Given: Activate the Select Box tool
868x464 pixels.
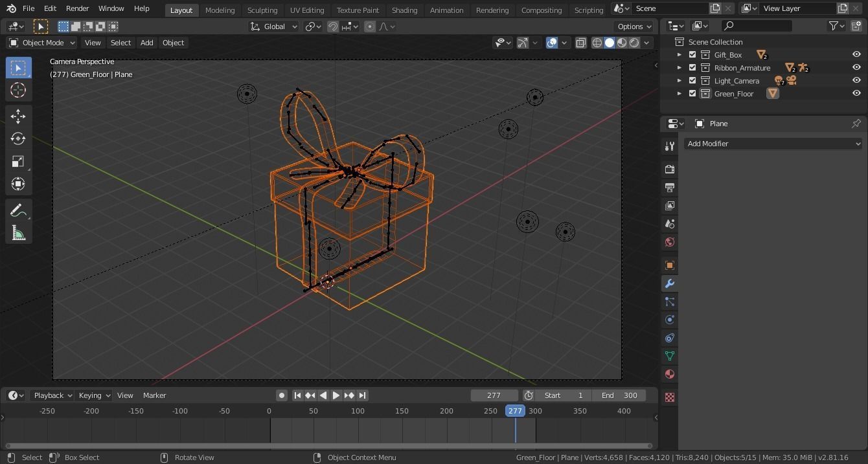Looking at the screenshot, I should (18, 67).
